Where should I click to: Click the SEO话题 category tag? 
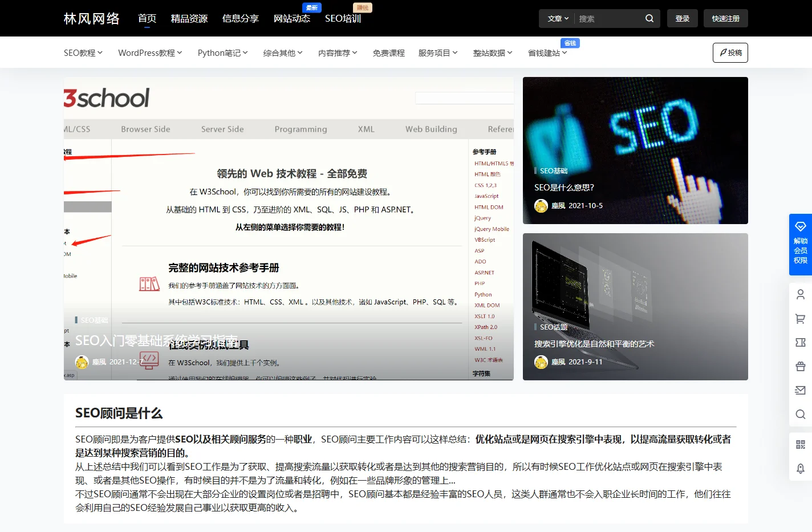554,327
